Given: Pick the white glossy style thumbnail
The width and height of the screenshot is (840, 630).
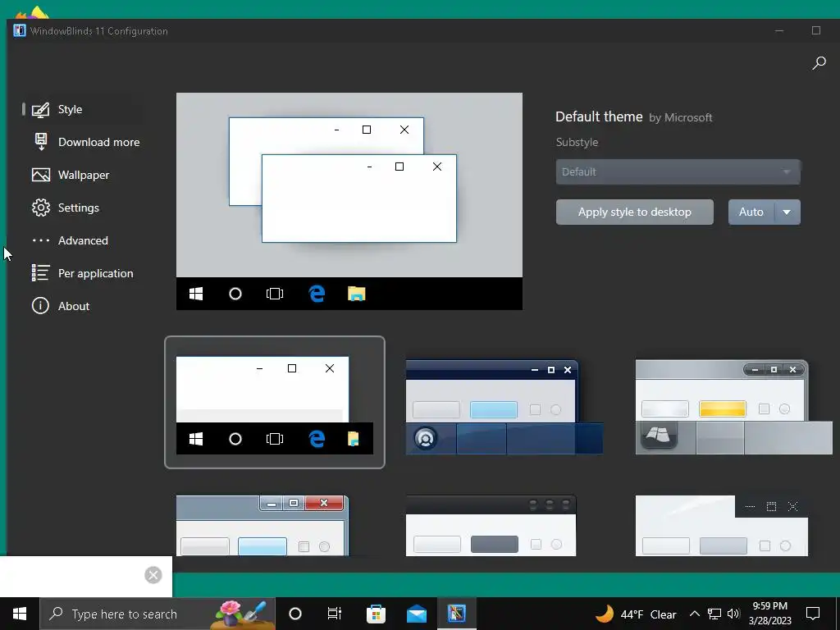Looking at the screenshot, I should [722, 526].
